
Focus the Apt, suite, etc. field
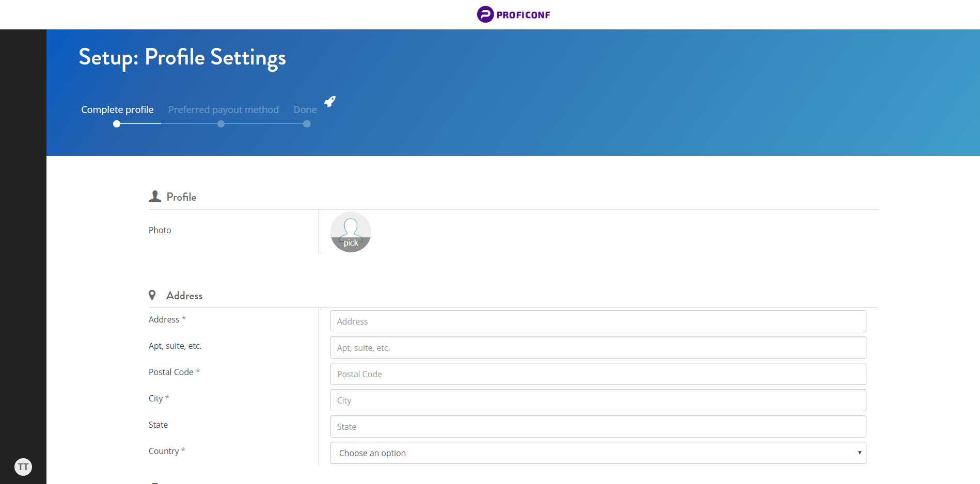coord(598,348)
